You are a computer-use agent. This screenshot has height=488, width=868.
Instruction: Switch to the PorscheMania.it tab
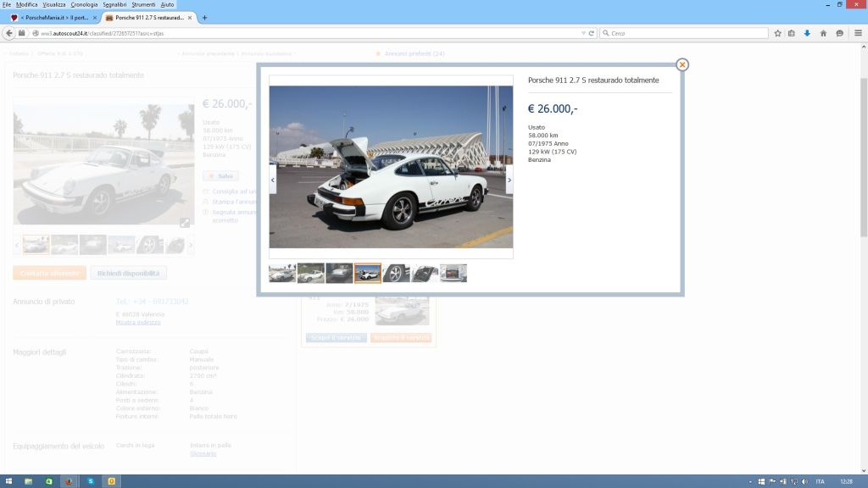[53, 18]
